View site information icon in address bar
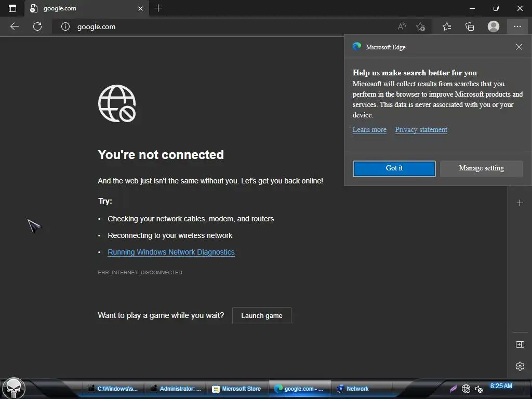Image resolution: width=532 pixels, height=399 pixels. point(65,26)
